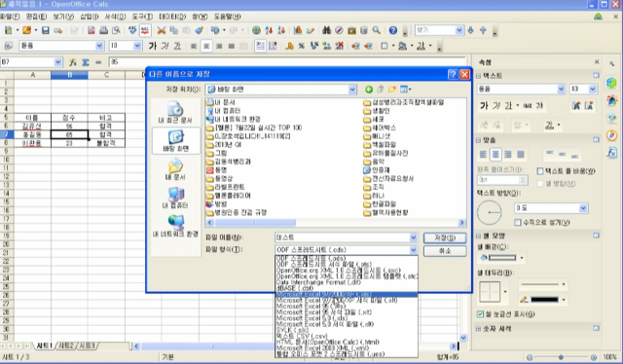Click the Sort Ascending toolbar icon
623x364 pixels.
point(269,30)
